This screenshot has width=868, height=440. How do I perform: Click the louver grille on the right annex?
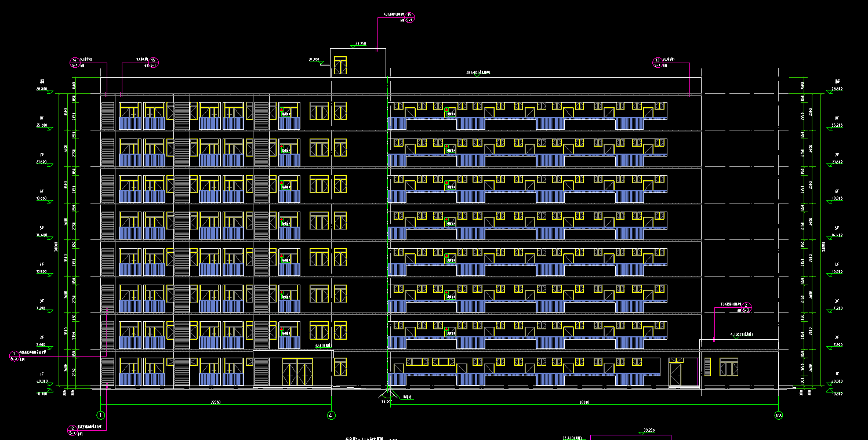click(707, 367)
